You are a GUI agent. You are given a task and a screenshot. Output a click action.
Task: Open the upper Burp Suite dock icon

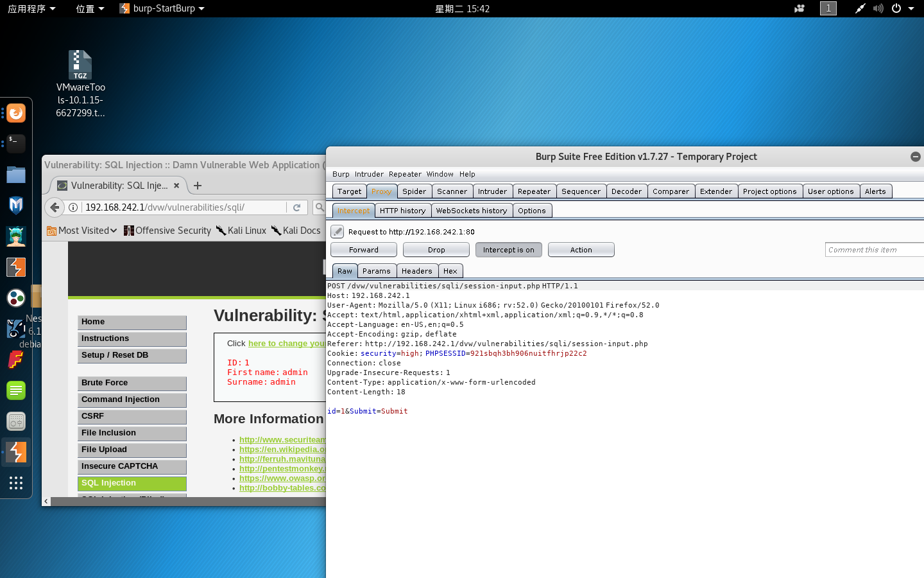16,267
